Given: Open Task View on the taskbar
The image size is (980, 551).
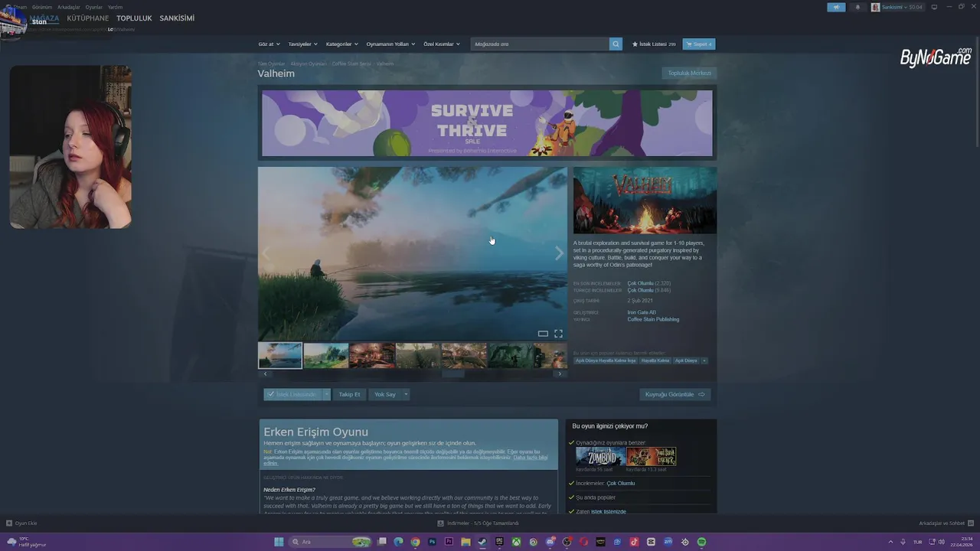Looking at the screenshot, I should [381, 542].
